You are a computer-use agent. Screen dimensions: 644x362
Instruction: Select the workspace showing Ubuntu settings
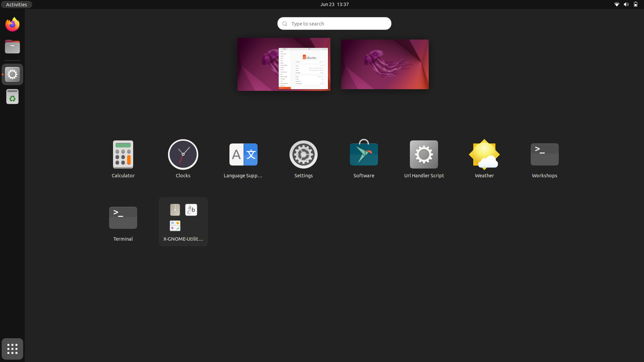[283, 64]
